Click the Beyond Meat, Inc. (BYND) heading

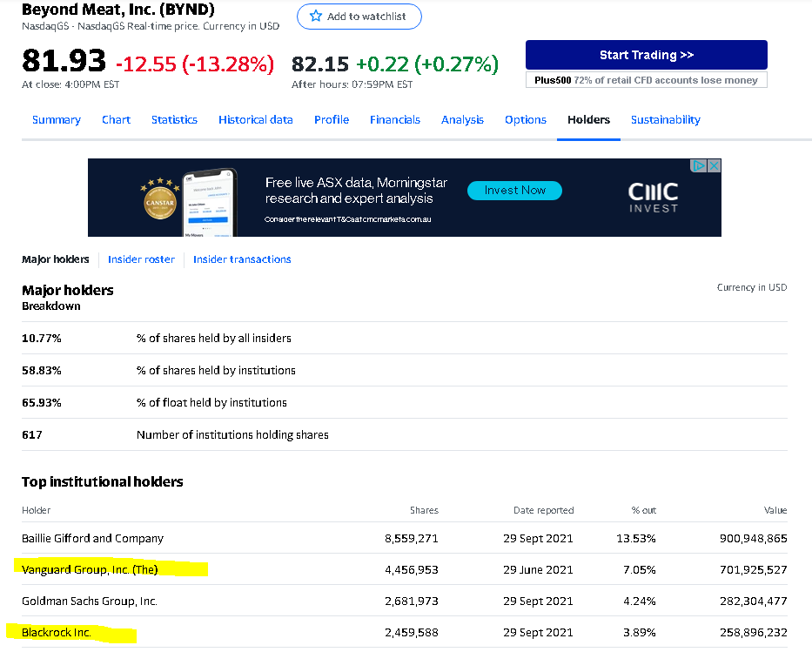[x=118, y=10]
